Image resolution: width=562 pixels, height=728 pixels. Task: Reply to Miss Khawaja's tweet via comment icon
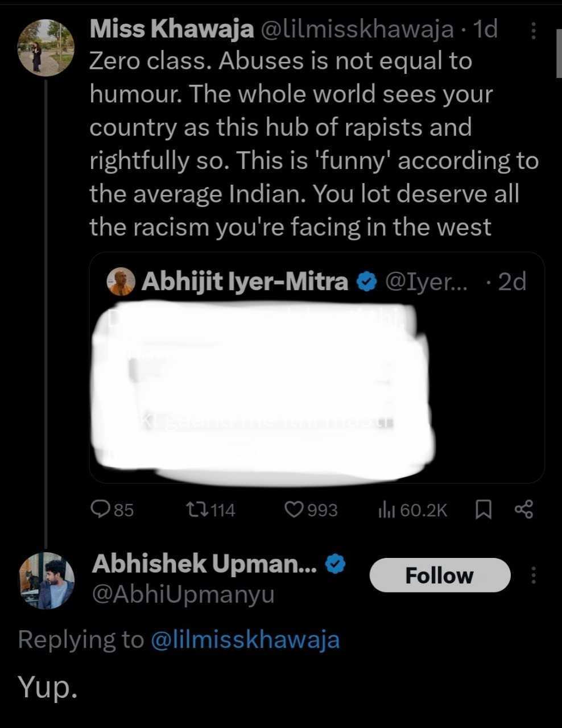101,510
